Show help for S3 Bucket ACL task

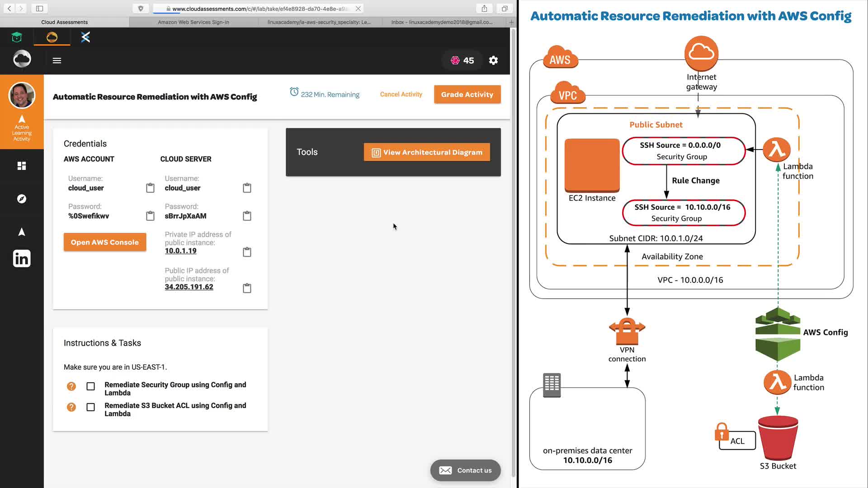(x=71, y=408)
